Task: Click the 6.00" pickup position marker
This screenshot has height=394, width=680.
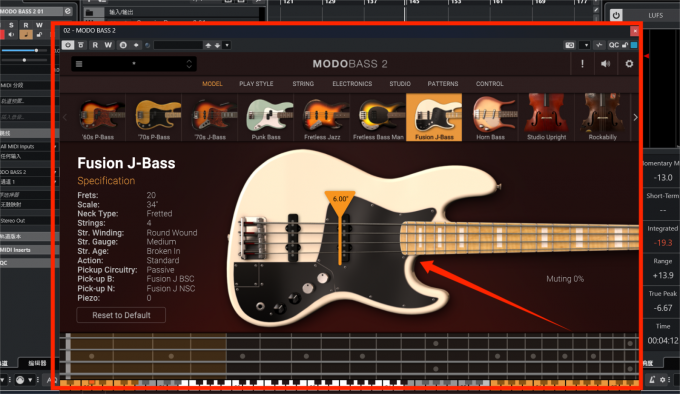Action: pos(340,199)
